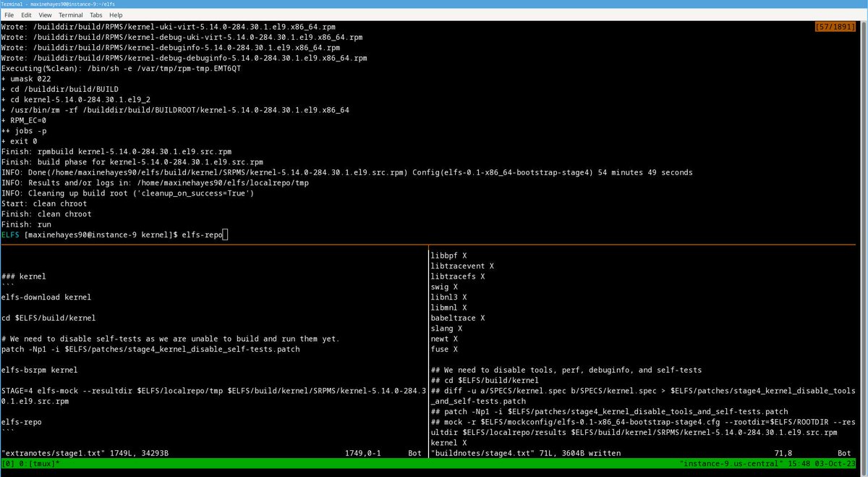Click the '## mock -r' command line

pyautogui.click(x=643, y=427)
